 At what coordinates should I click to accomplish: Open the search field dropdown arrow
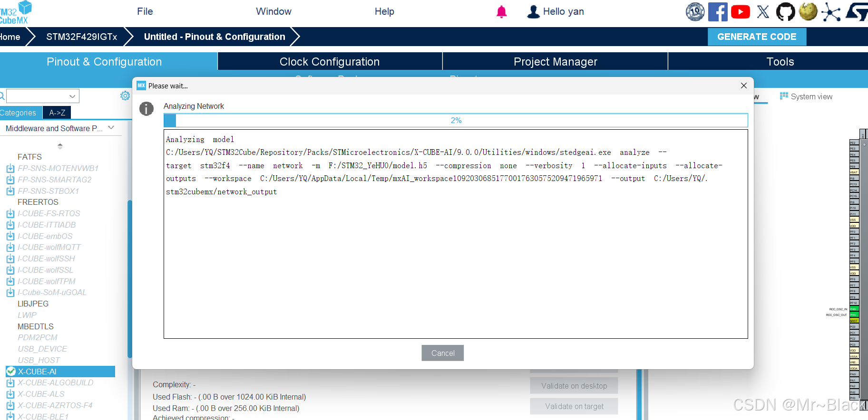pos(72,96)
